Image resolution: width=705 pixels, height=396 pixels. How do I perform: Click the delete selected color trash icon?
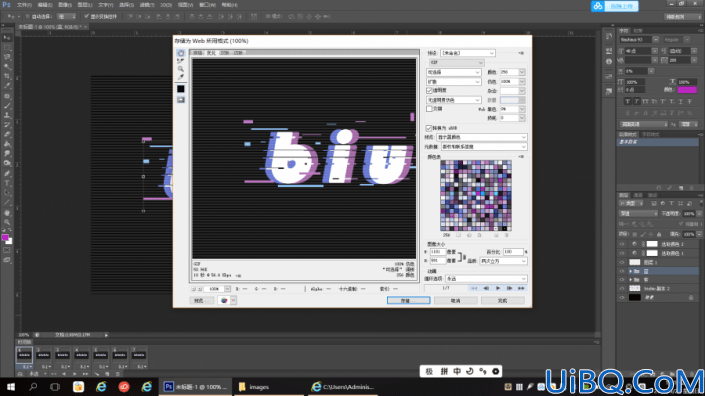tap(506, 235)
